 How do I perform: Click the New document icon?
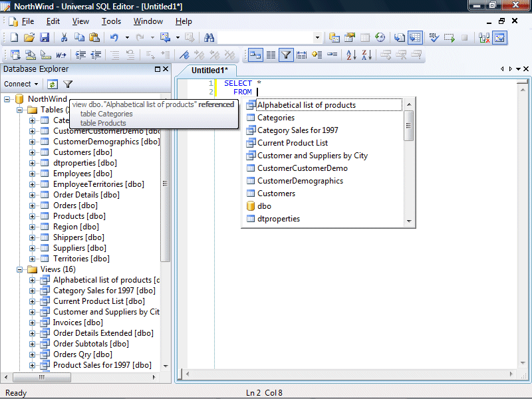click(13, 38)
